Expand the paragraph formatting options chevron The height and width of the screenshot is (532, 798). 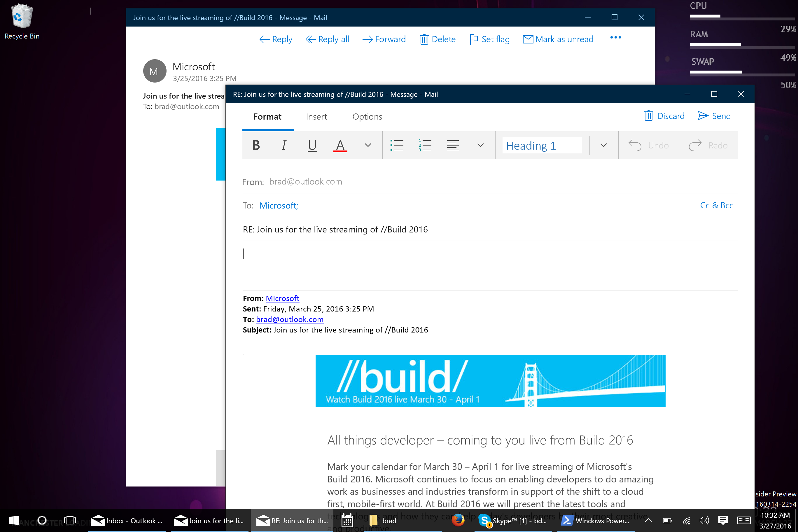tap(480, 145)
